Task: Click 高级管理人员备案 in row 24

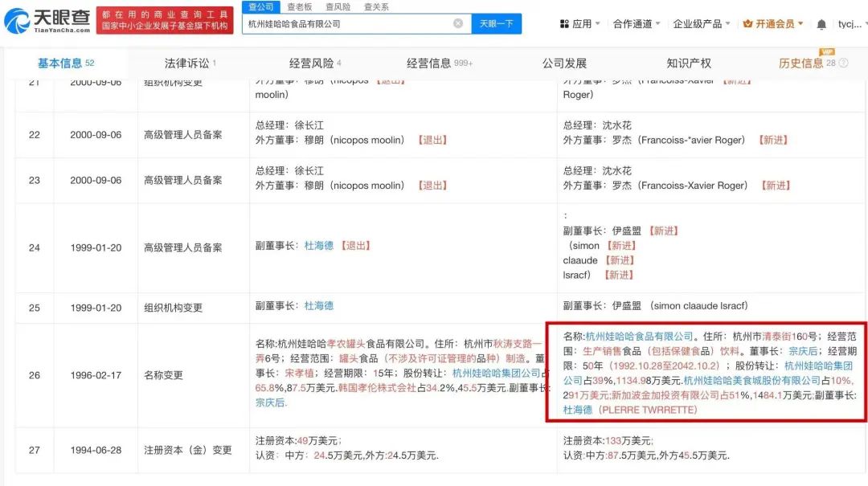Action: tap(182, 247)
